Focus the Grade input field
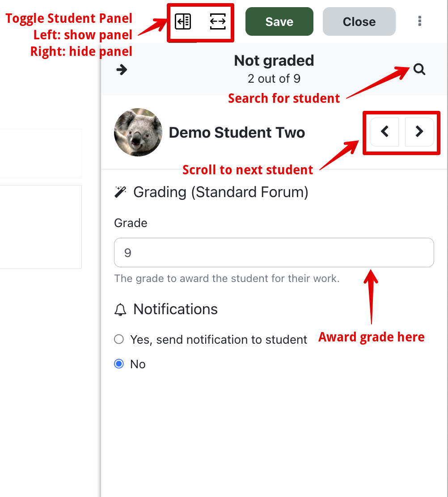This screenshot has width=448, height=497. pos(274,253)
